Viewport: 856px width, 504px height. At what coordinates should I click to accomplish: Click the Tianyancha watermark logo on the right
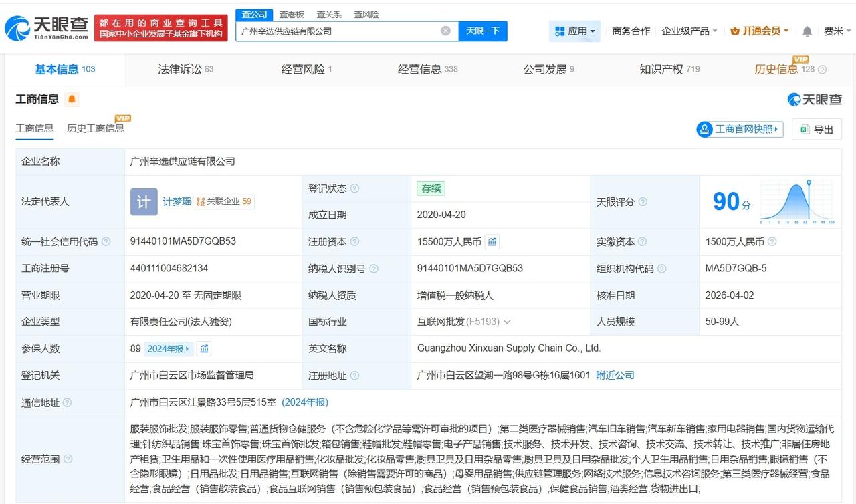coord(814,98)
